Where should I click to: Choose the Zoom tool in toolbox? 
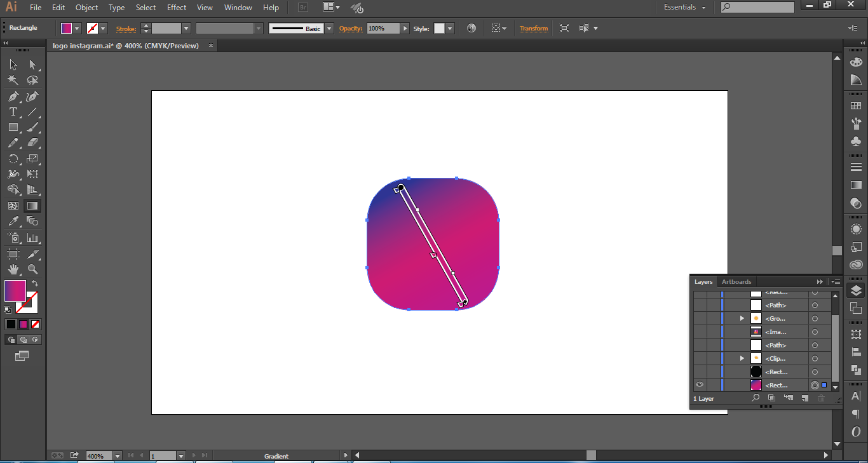click(x=32, y=269)
